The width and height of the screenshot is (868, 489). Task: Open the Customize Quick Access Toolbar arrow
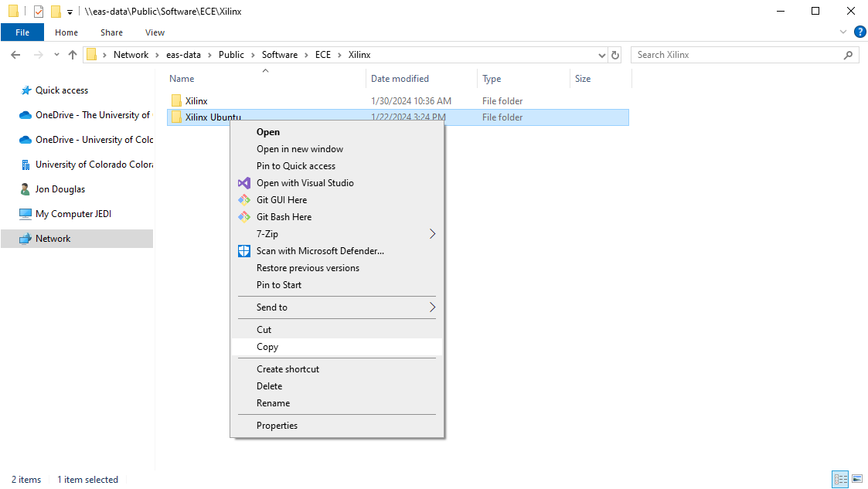[70, 12]
